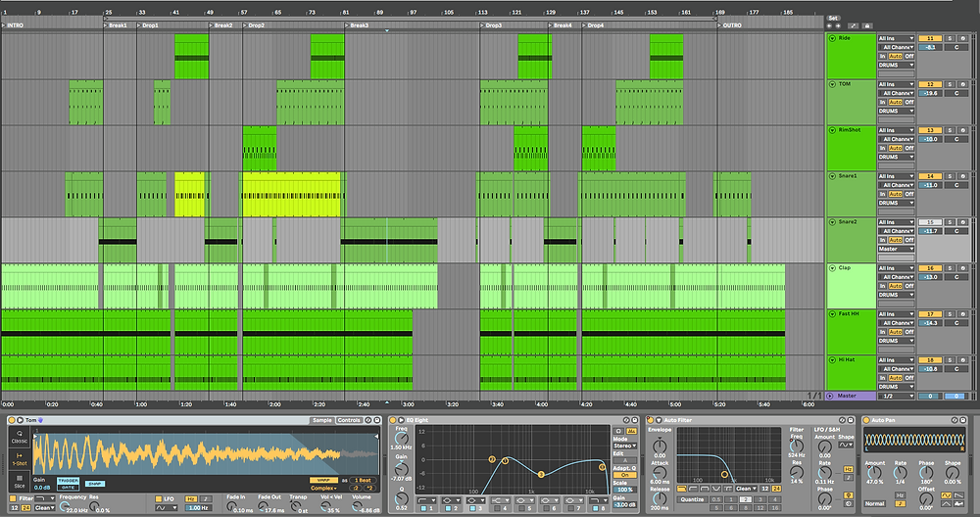980x517 pixels.
Task: Toggle EQ Eight band 1 activator
Action: 423,509
